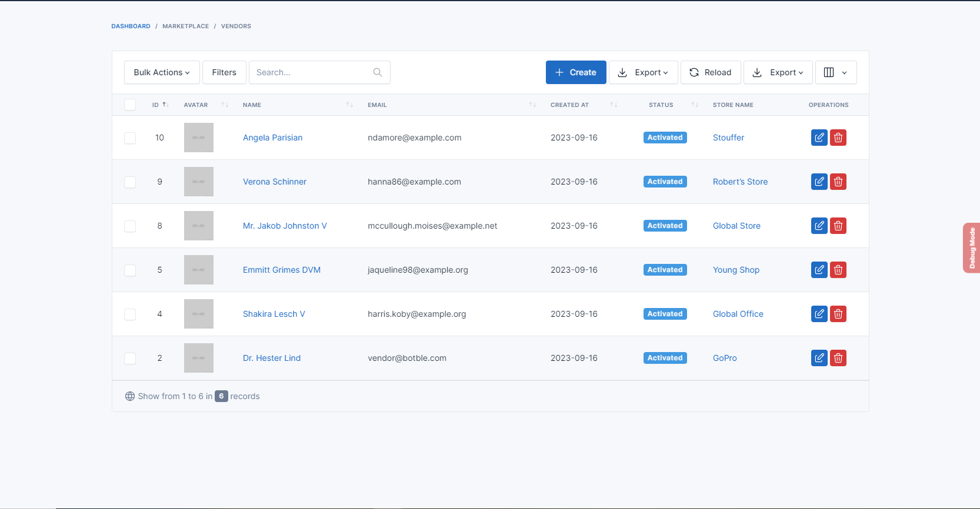Viewport: 980px width, 509px height.
Task: Delete vendor Shakira Lesch V
Action: coord(838,314)
